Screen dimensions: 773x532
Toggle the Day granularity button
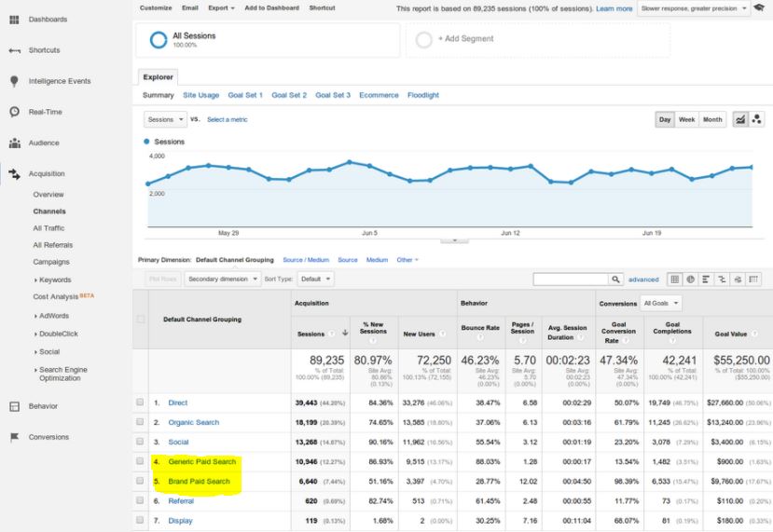pos(665,119)
